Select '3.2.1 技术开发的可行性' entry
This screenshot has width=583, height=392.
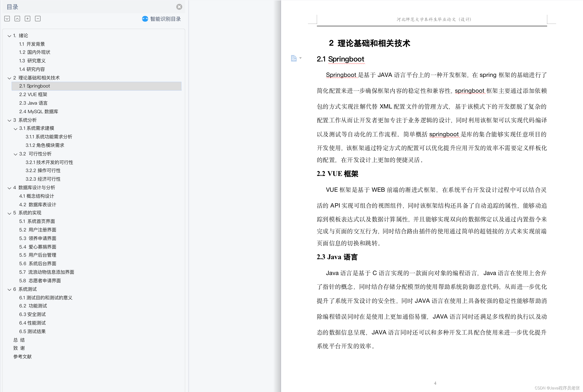tap(49, 162)
